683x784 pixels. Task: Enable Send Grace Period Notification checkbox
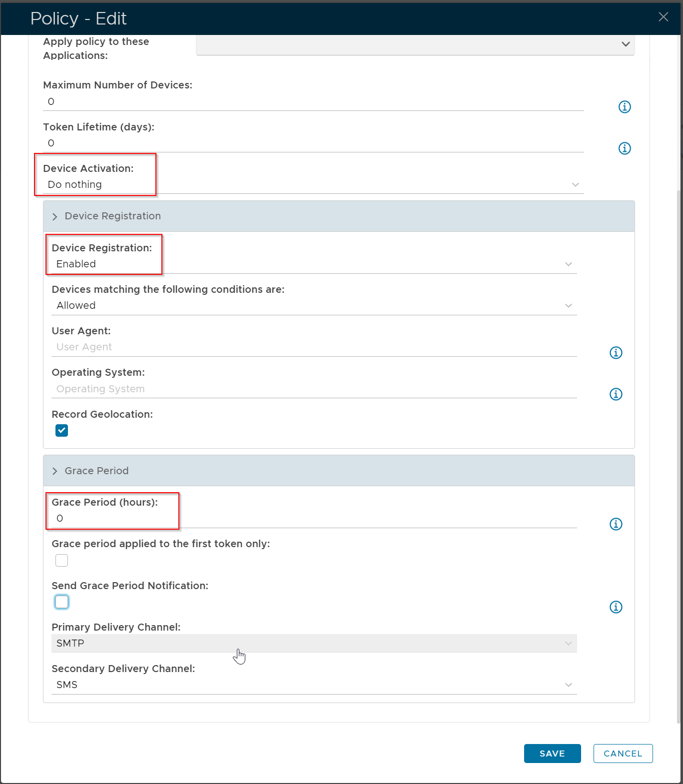point(62,602)
